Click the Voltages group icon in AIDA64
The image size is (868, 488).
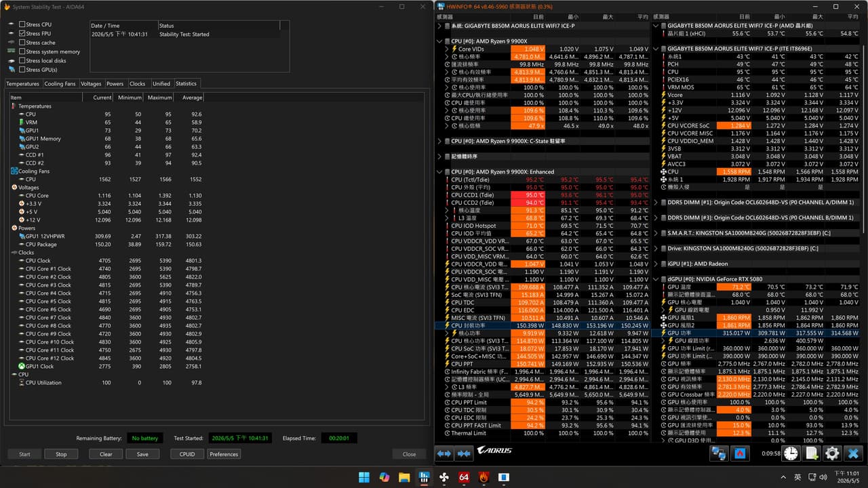(x=14, y=187)
